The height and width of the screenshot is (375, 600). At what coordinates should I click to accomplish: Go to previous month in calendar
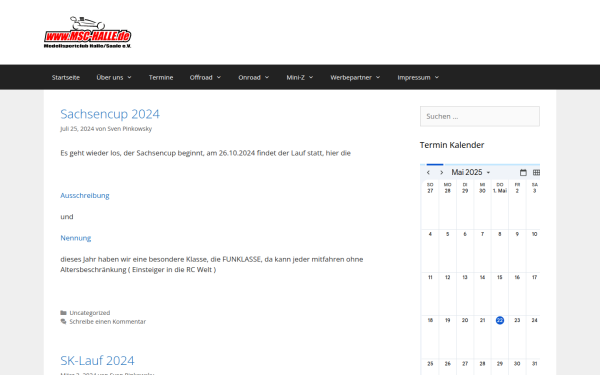[x=429, y=173]
